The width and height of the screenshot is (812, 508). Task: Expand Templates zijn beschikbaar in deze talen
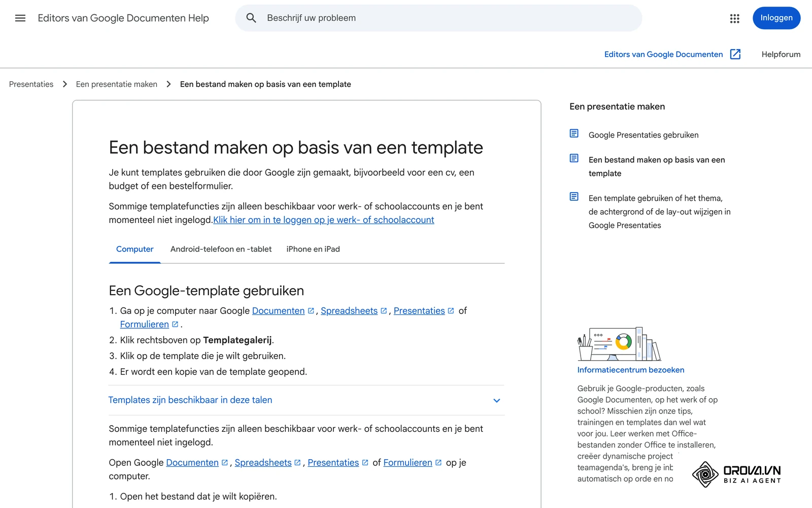pyautogui.click(x=307, y=400)
